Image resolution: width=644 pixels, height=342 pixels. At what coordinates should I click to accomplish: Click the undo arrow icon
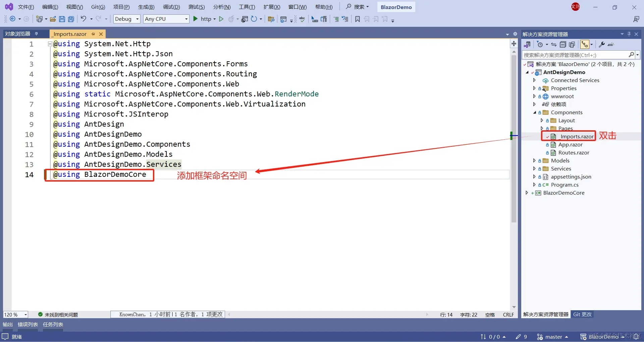coord(84,19)
